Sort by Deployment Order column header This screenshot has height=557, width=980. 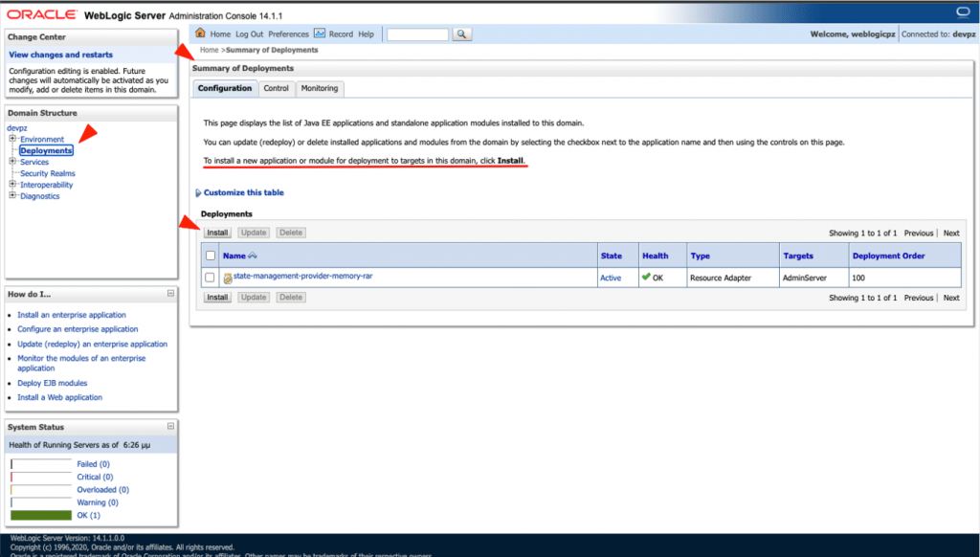click(889, 256)
